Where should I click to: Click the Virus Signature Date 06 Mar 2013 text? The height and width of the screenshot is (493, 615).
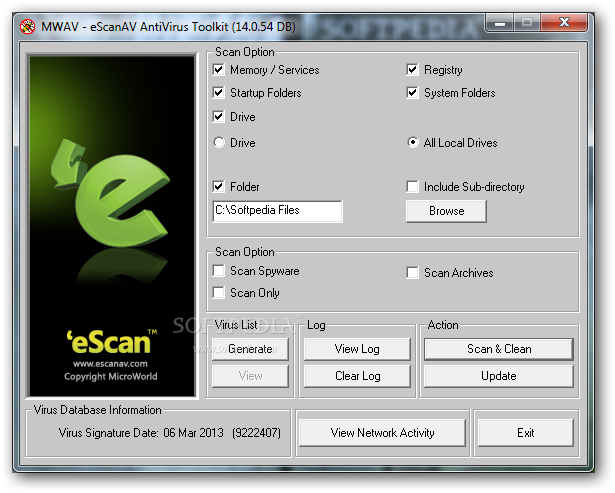(169, 433)
